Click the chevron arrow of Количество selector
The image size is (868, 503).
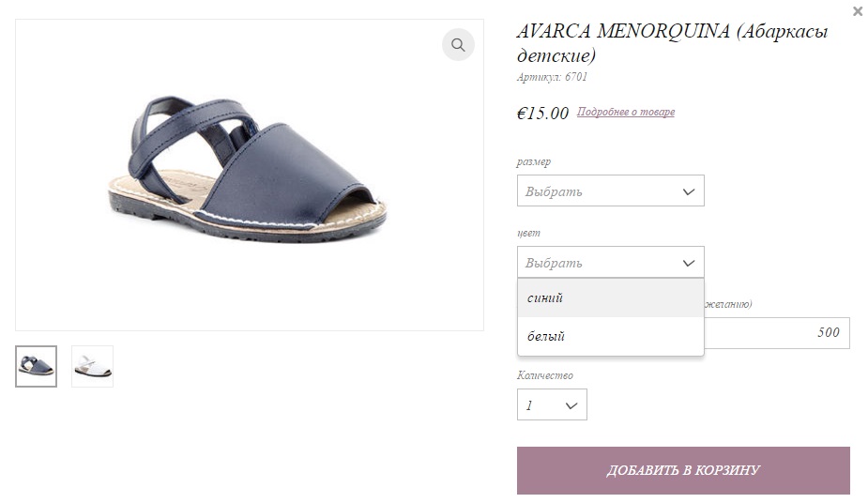571,405
